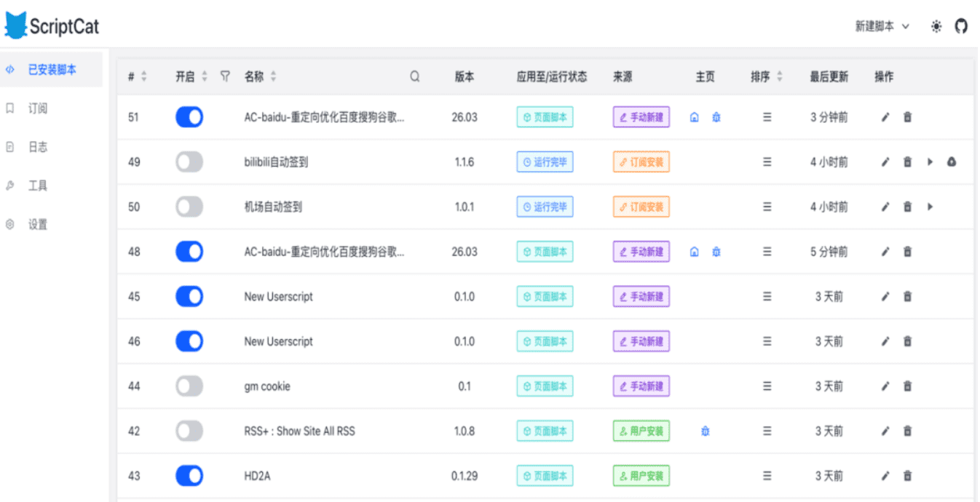980x502 pixels.
Task: Delete the gm cookie script
Action: (x=907, y=386)
